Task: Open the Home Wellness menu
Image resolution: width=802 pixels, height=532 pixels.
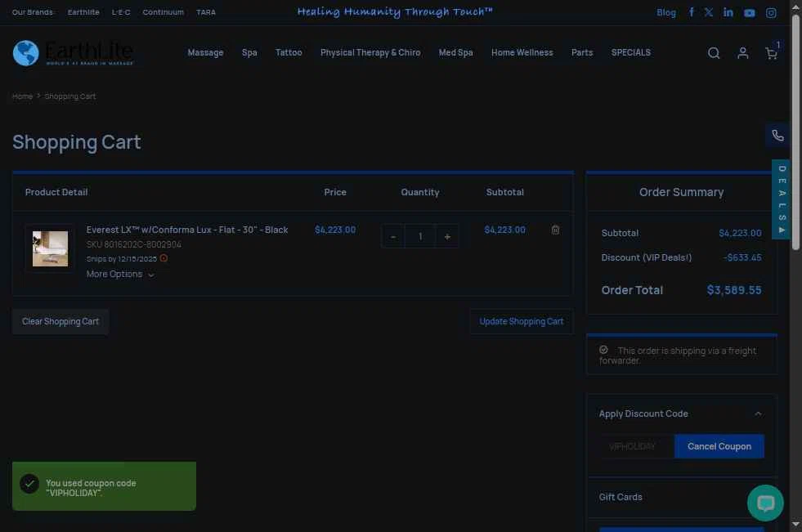Action: coord(522,52)
